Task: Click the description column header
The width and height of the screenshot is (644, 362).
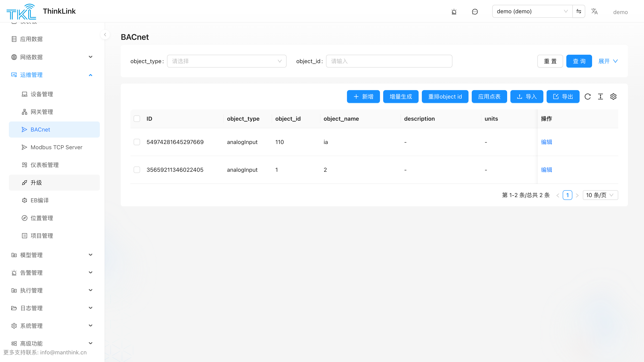Action: [419, 119]
